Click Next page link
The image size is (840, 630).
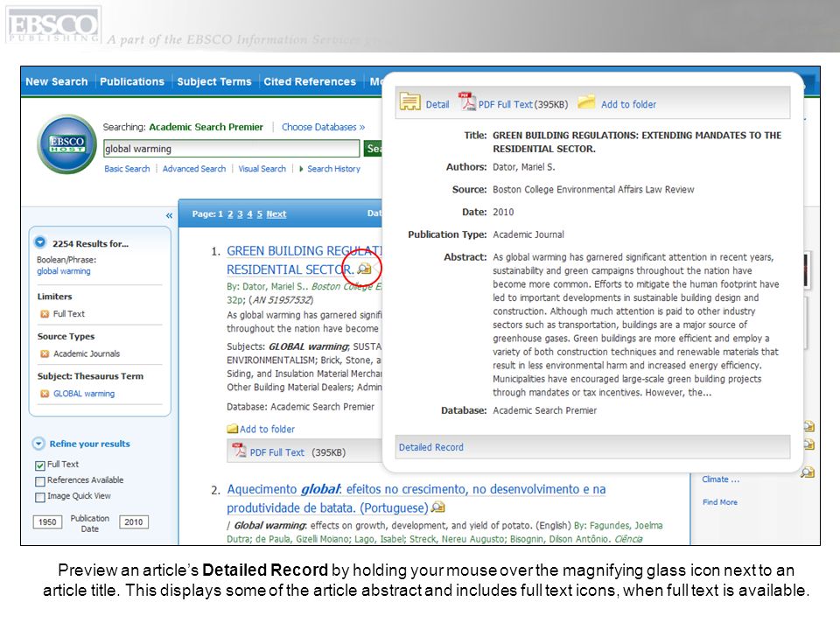pos(276,214)
